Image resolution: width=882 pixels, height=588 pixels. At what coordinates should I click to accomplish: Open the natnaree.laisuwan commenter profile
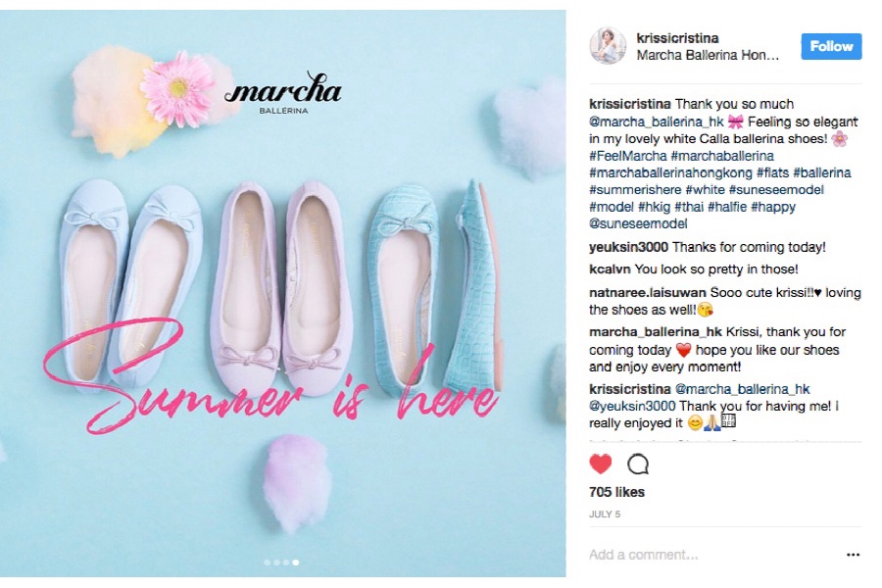(647, 293)
